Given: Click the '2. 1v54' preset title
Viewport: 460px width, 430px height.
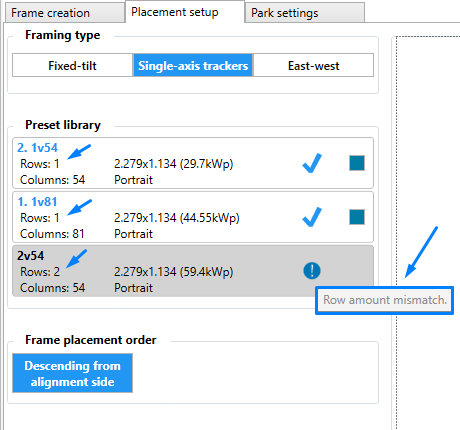Looking at the screenshot, I should pos(37,147).
